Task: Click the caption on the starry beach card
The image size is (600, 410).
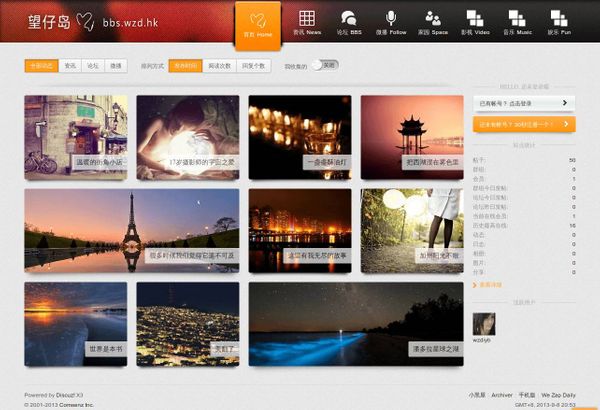Action: pyautogui.click(x=436, y=349)
